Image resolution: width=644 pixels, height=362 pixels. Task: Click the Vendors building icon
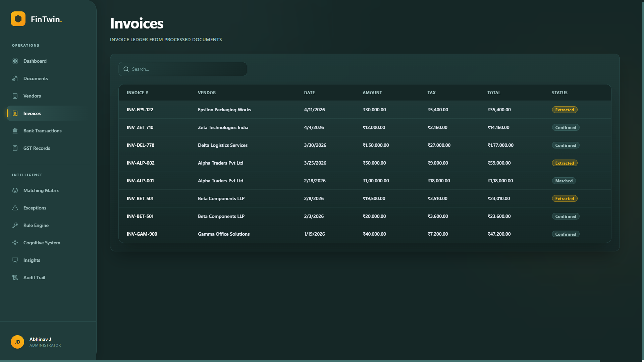click(15, 96)
